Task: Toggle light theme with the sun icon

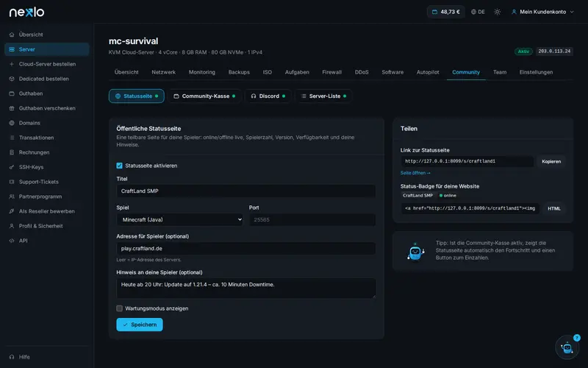Action: [498, 12]
